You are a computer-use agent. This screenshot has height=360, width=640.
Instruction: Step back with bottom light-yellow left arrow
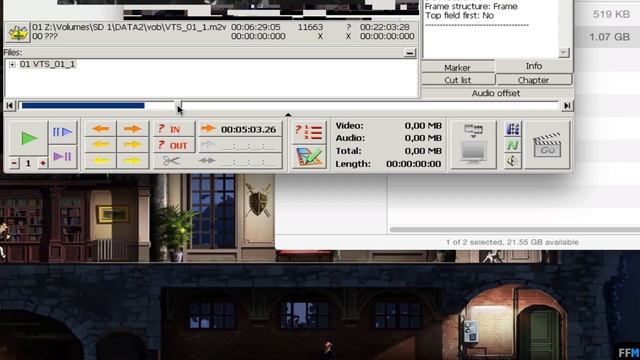100,160
